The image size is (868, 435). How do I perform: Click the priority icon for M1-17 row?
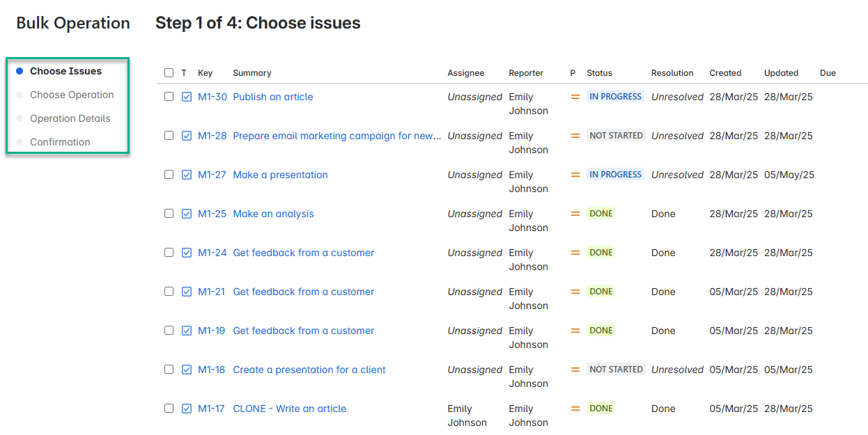click(575, 409)
